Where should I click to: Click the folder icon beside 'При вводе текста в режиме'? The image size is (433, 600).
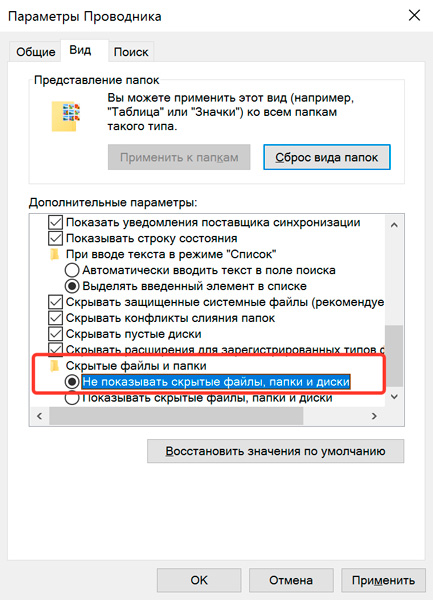point(55,254)
